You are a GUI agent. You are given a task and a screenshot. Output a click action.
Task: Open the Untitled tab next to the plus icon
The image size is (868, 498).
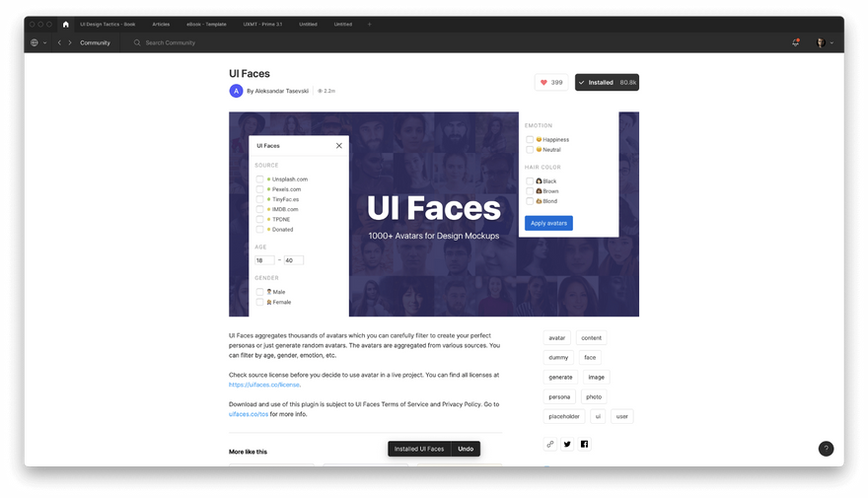[342, 25]
